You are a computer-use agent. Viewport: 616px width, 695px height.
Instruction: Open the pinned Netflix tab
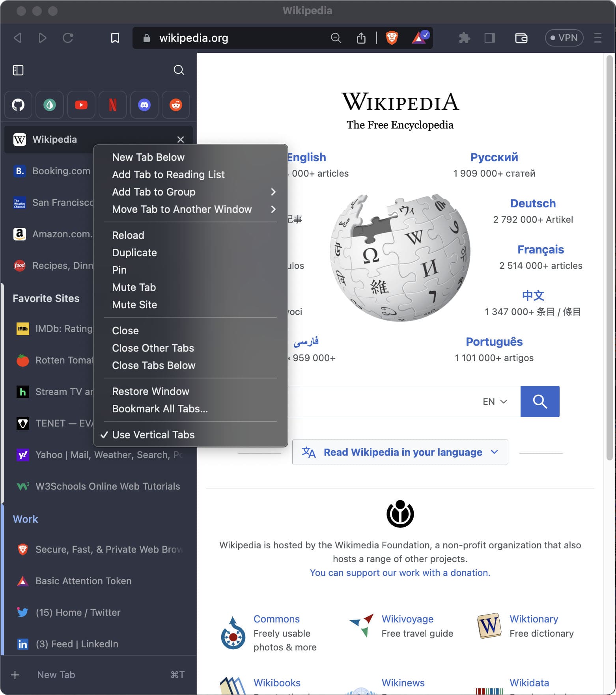tap(113, 105)
